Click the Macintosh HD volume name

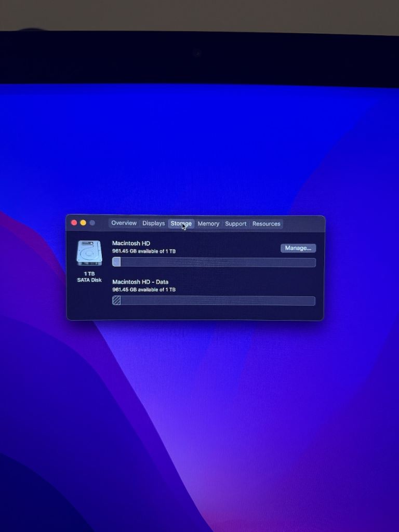pos(131,243)
